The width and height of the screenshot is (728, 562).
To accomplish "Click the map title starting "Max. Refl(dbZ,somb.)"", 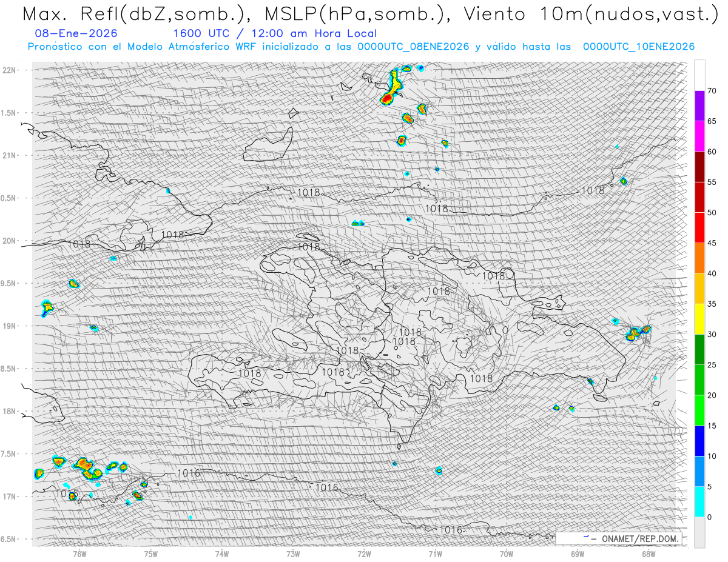I will coord(369,15).
